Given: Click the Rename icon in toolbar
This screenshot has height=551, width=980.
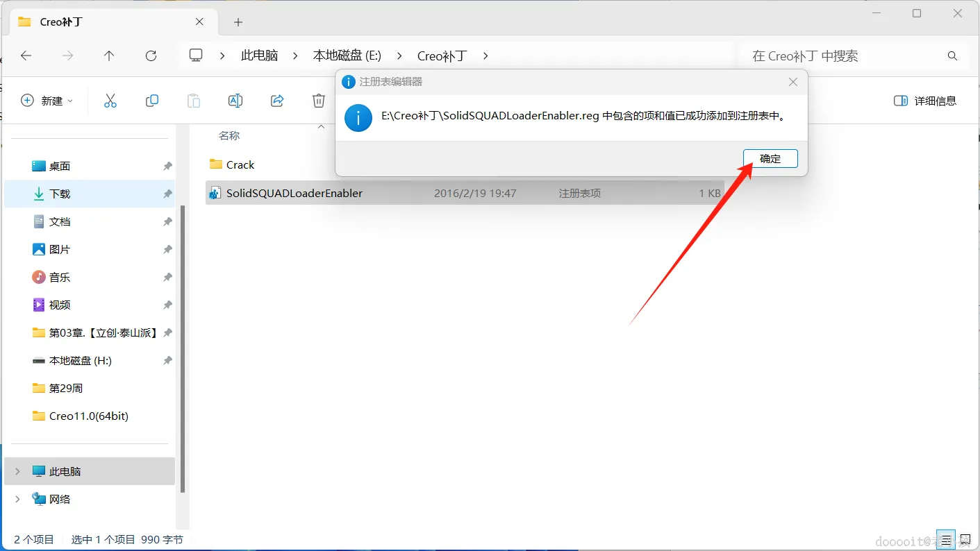Looking at the screenshot, I should coord(235,101).
